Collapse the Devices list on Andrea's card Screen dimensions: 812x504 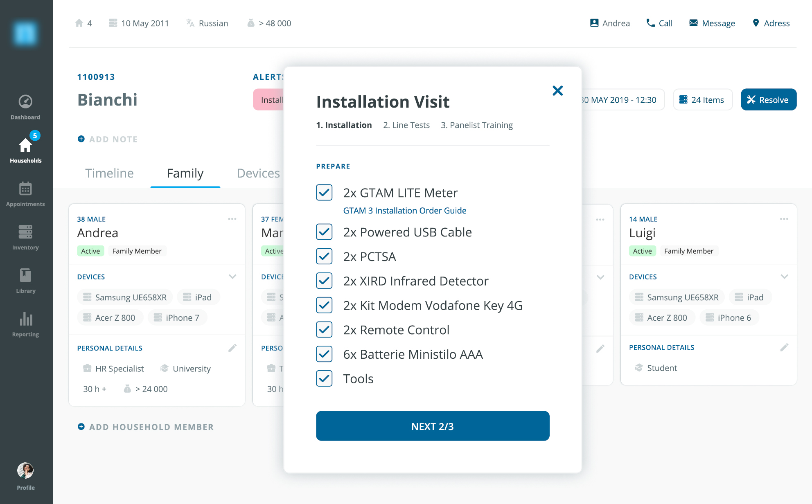(232, 277)
